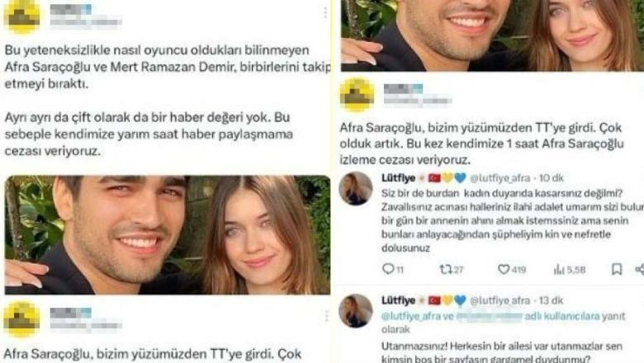Open the cropped couple photo at top right
Viewport: 644px width, 363px height.
[x=492, y=35]
